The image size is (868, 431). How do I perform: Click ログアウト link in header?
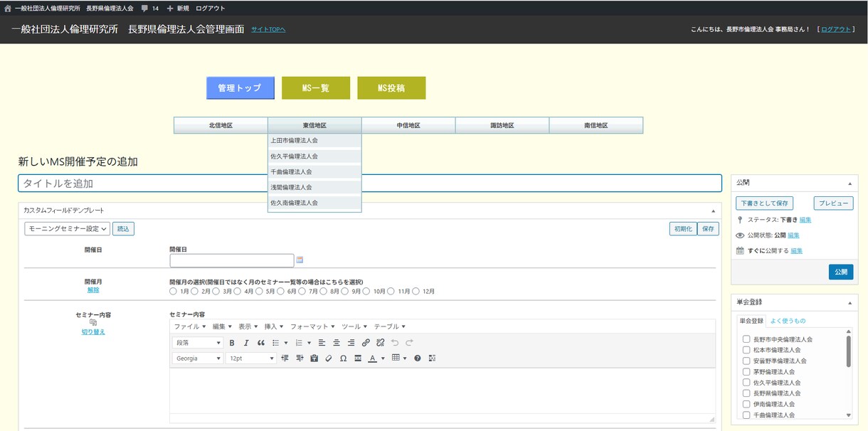[x=835, y=29]
